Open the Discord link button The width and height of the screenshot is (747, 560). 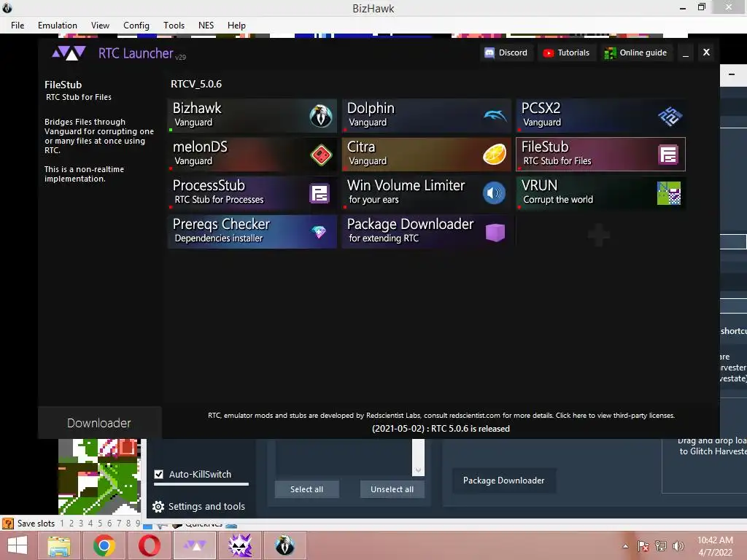click(506, 52)
